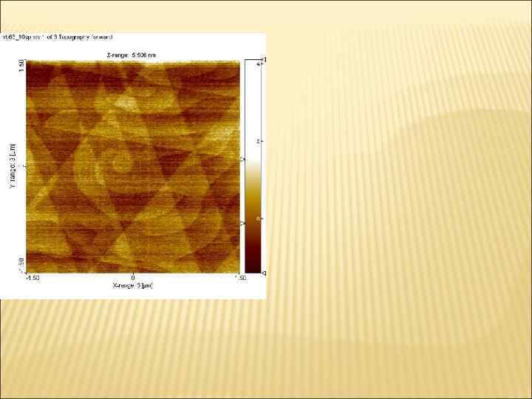
Task: Click the '1.50' Y-axis tick at top left
Action: (x=21, y=66)
